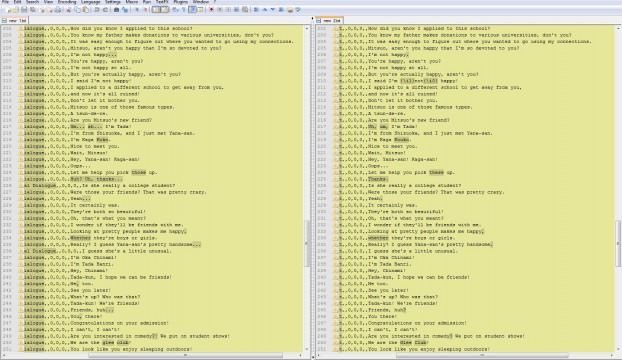Run macro multiple times icon
This screenshot has height=360, width=622.
237,10
